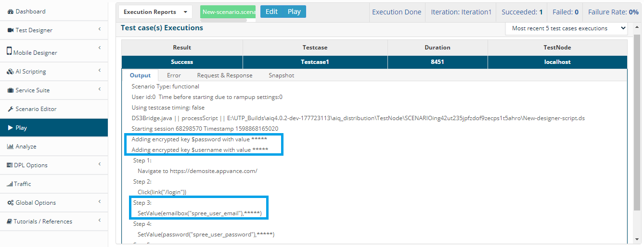Select the Analyze chart icon
644x247 pixels.
click(x=11, y=147)
